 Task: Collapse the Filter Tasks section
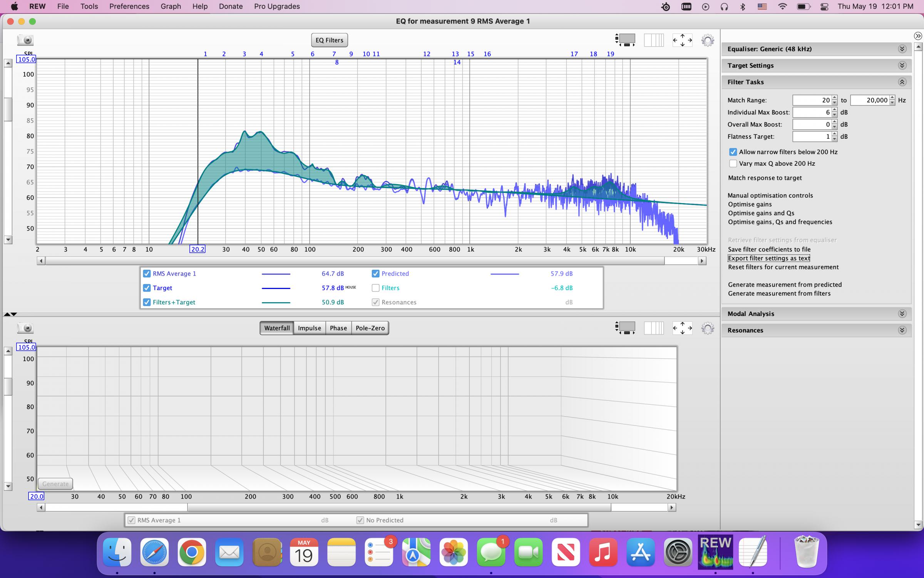pyautogui.click(x=902, y=82)
